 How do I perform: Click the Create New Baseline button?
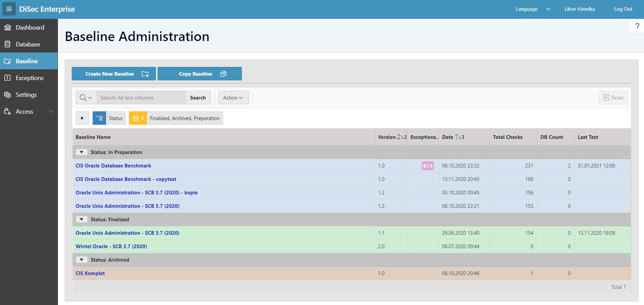pos(114,74)
